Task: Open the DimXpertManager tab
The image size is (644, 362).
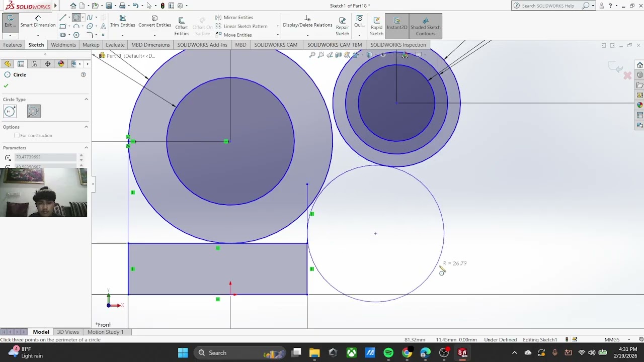Action: click(48, 64)
